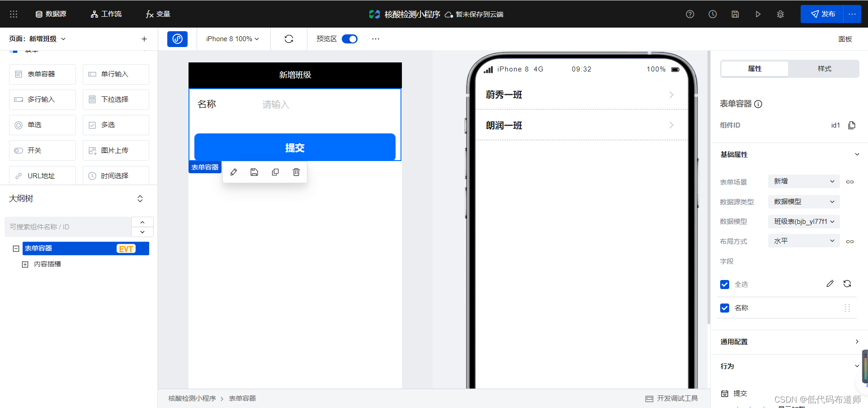
Task: Open the 蔚秀一班 list row in preview
Action: [581, 95]
